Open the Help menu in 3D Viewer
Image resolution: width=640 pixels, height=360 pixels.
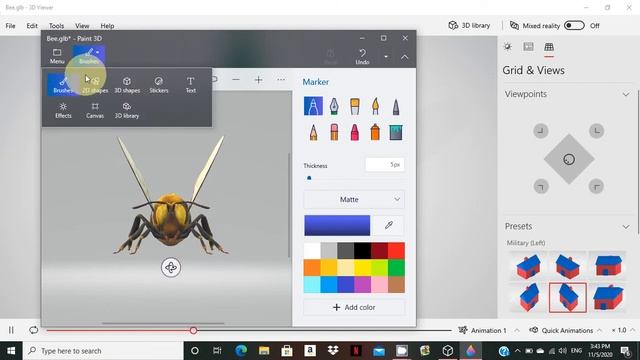[107, 26]
